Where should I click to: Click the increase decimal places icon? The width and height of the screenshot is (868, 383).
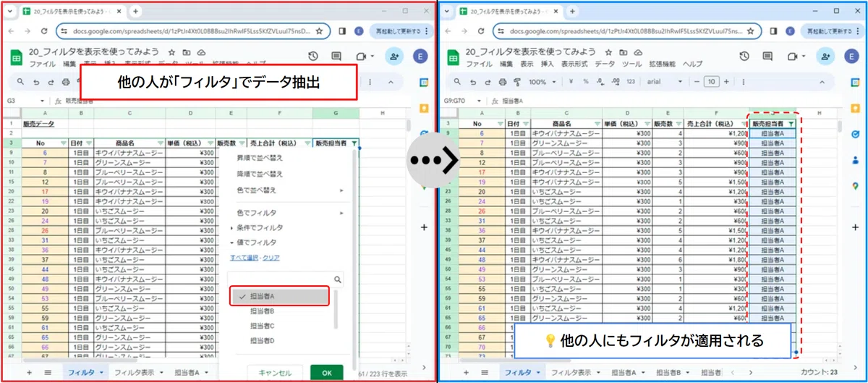coord(616,82)
